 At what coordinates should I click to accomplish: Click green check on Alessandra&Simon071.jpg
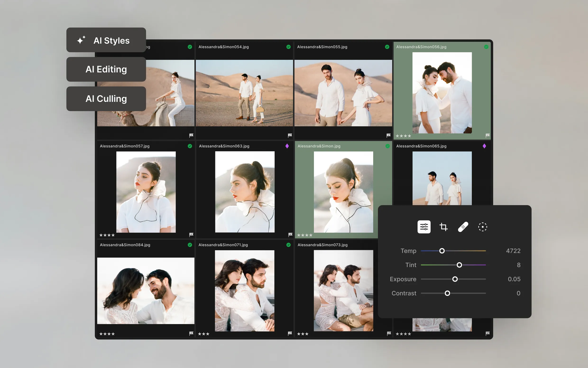pos(288,245)
